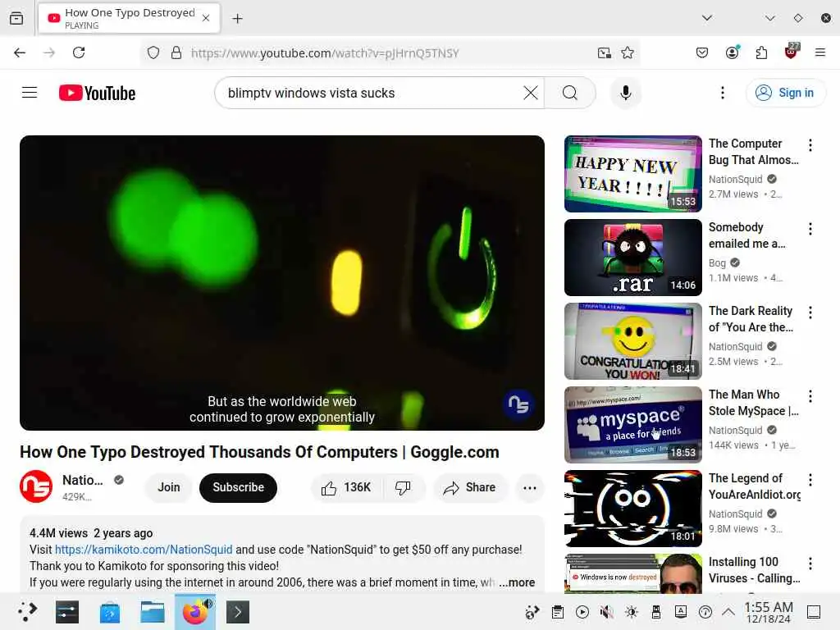This screenshot has height=630, width=840.
Task: Open options for Installing 100 Viruses video
Action: point(810,563)
